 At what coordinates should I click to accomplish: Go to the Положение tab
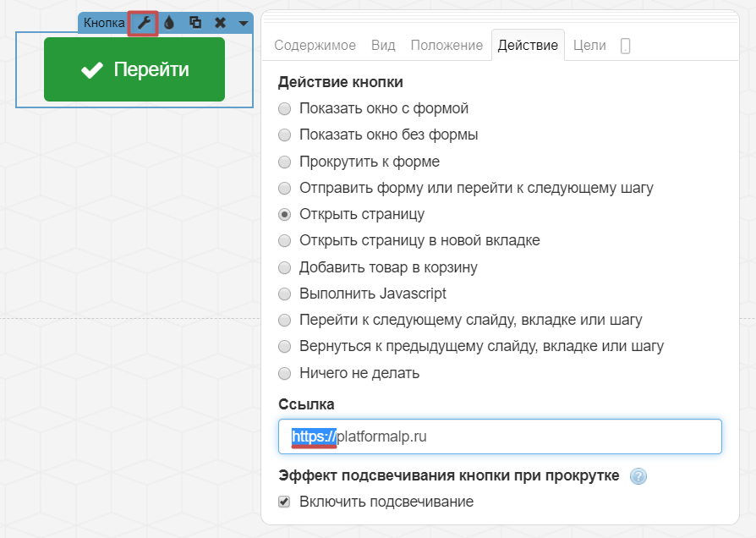coord(446,46)
